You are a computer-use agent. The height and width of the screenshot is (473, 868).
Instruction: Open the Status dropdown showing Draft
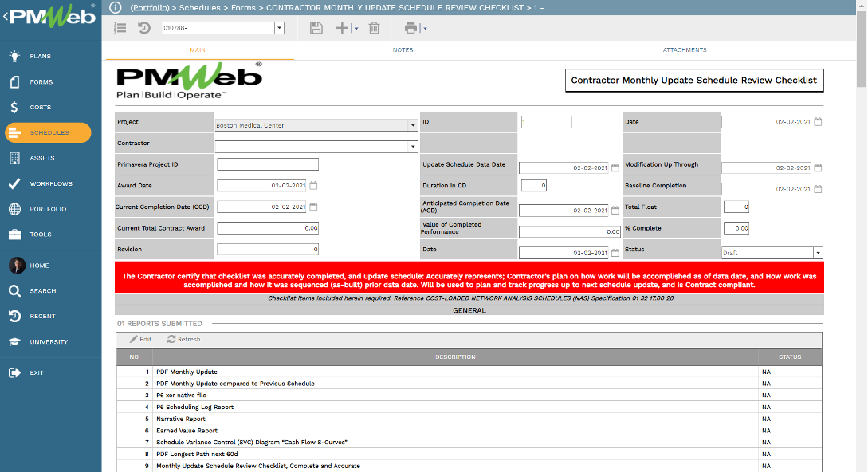(818, 253)
